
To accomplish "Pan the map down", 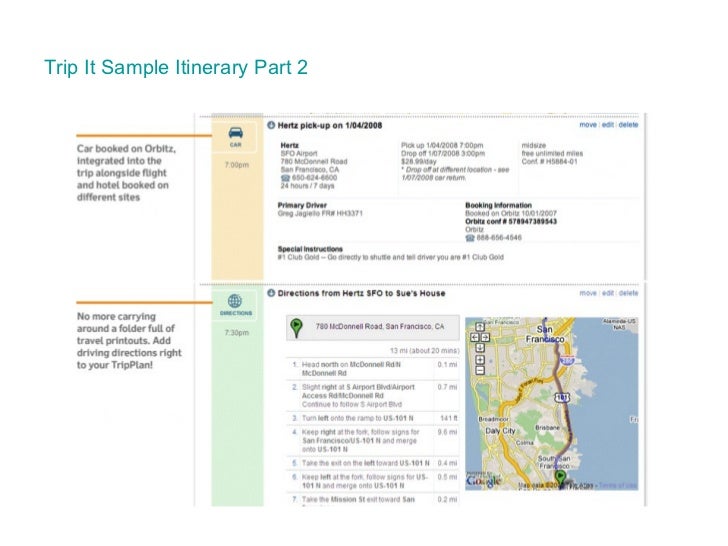I will pos(480,348).
